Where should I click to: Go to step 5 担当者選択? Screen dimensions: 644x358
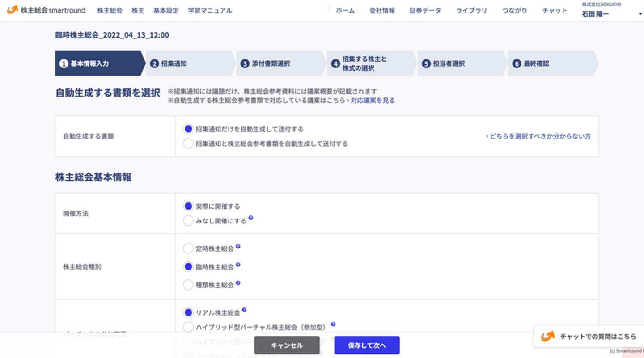[x=463, y=63]
